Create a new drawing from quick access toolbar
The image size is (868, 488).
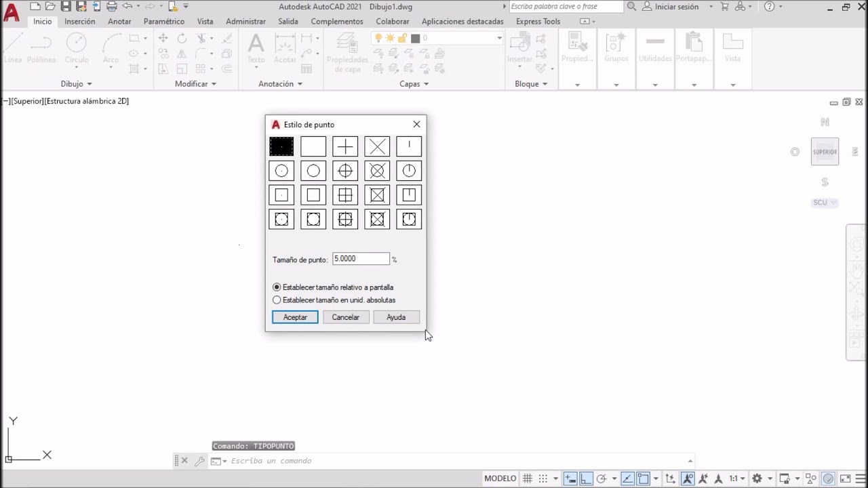pyautogui.click(x=35, y=7)
